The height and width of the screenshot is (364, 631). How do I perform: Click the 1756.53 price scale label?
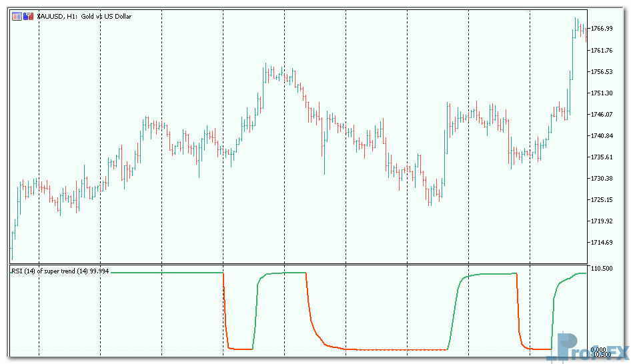pos(602,71)
